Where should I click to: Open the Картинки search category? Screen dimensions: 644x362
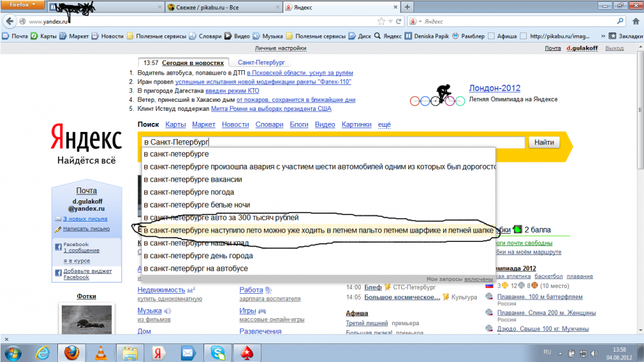(357, 124)
